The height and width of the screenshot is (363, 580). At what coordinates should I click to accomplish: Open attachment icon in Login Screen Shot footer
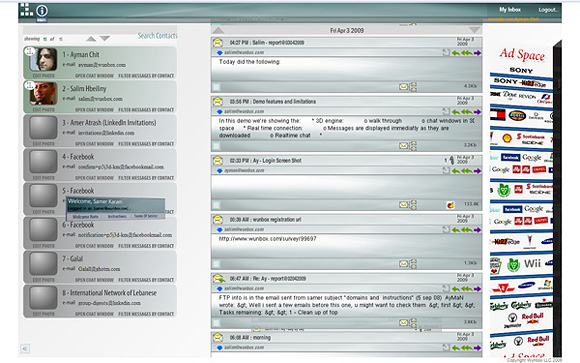450,205
